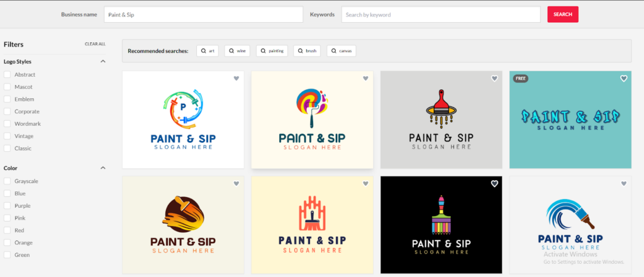
Task: Heart the black background rainbow brush logo
Action: point(494,184)
